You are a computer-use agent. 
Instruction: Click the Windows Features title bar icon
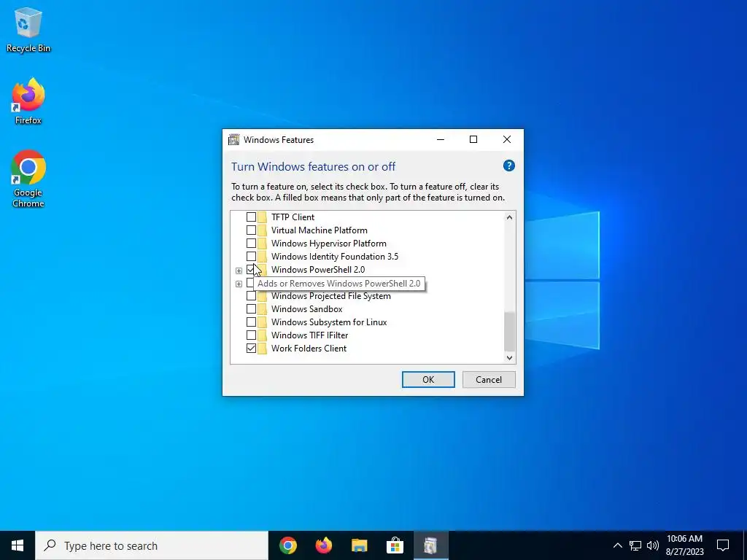(234, 139)
